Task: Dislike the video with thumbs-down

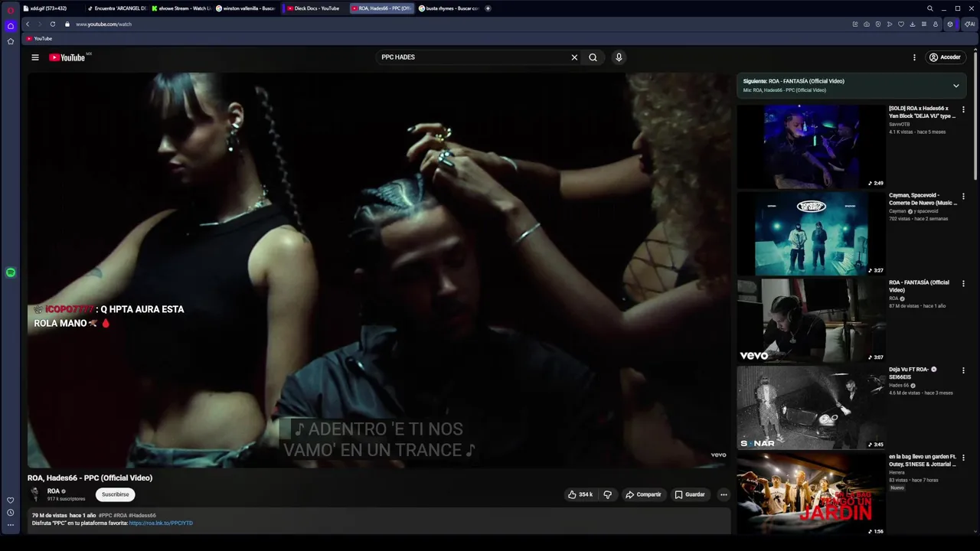Action: coord(608,494)
